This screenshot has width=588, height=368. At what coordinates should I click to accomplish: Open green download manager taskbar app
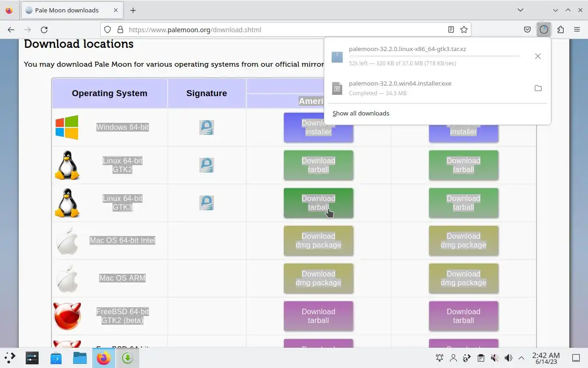pyautogui.click(x=128, y=358)
